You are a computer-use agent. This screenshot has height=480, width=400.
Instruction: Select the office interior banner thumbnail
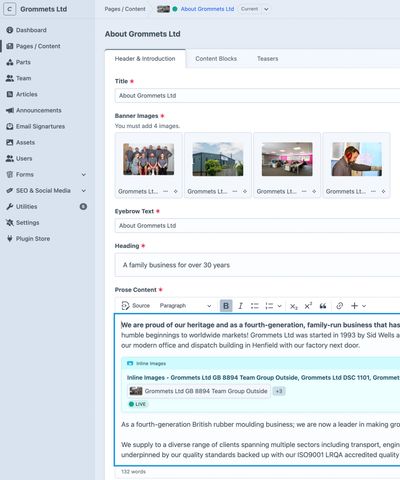pyautogui.click(x=287, y=159)
